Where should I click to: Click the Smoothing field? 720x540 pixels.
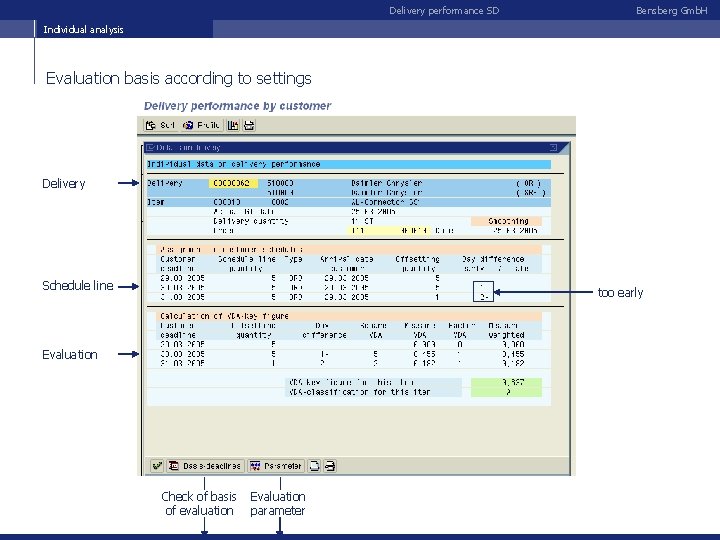click(506, 221)
